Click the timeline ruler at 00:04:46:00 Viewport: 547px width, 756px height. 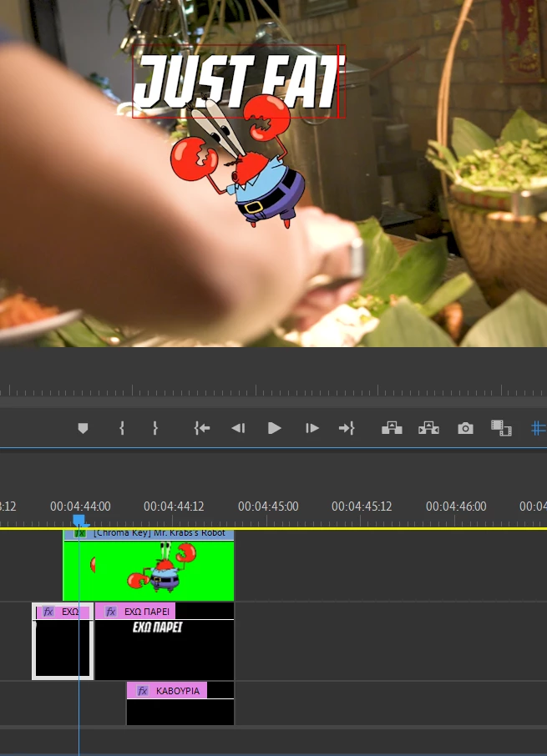click(x=456, y=507)
